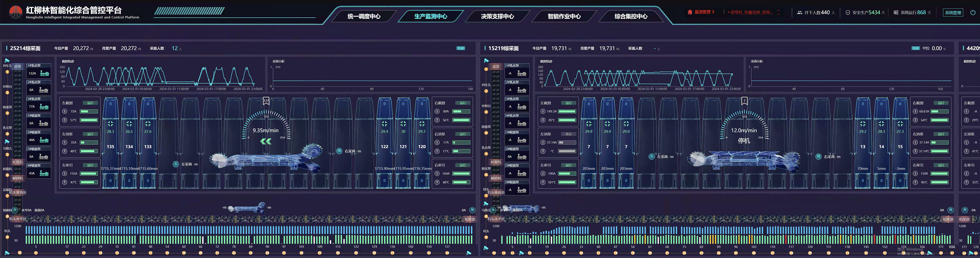Screen dimensions: 980x258
Task: Click the red monitoring alarm siren icon
Action: point(690,12)
